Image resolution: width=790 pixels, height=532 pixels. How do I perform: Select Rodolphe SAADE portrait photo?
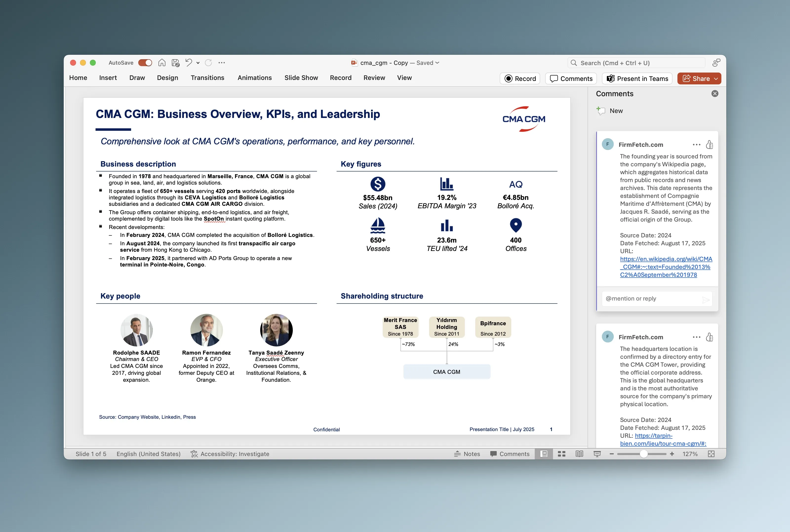pyautogui.click(x=137, y=330)
